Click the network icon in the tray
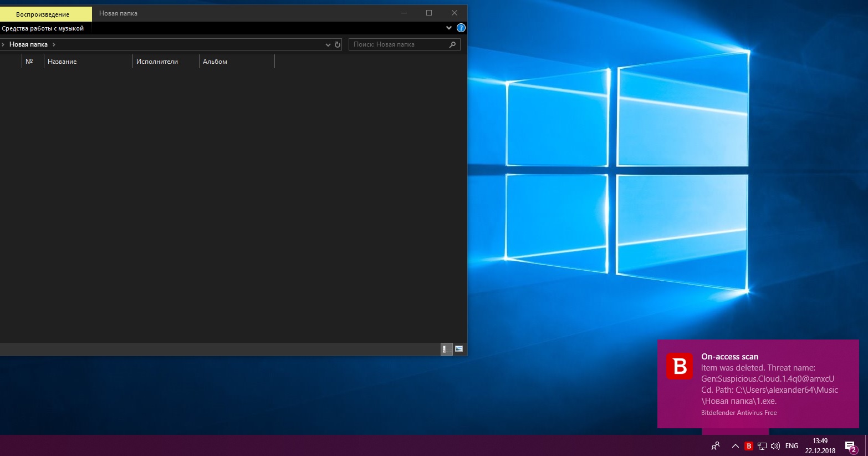This screenshot has width=868, height=456. coord(762,446)
